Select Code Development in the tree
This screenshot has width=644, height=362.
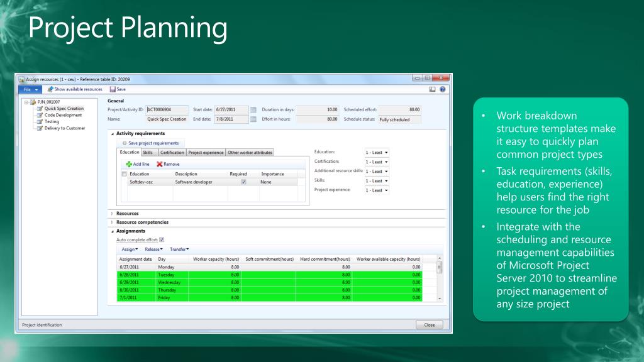[64, 116]
